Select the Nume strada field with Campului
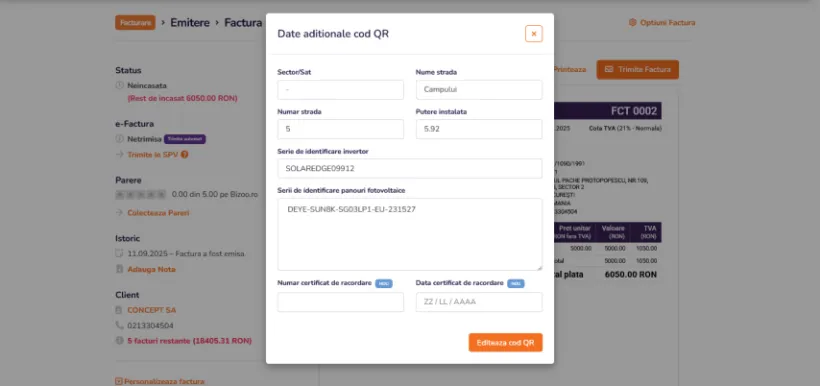 [x=479, y=90]
